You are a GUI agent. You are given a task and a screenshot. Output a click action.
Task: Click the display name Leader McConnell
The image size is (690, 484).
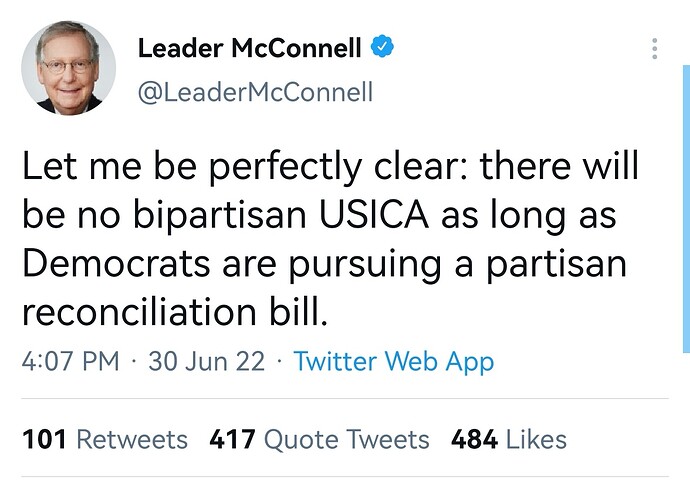pyautogui.click(x=250, y=48)
